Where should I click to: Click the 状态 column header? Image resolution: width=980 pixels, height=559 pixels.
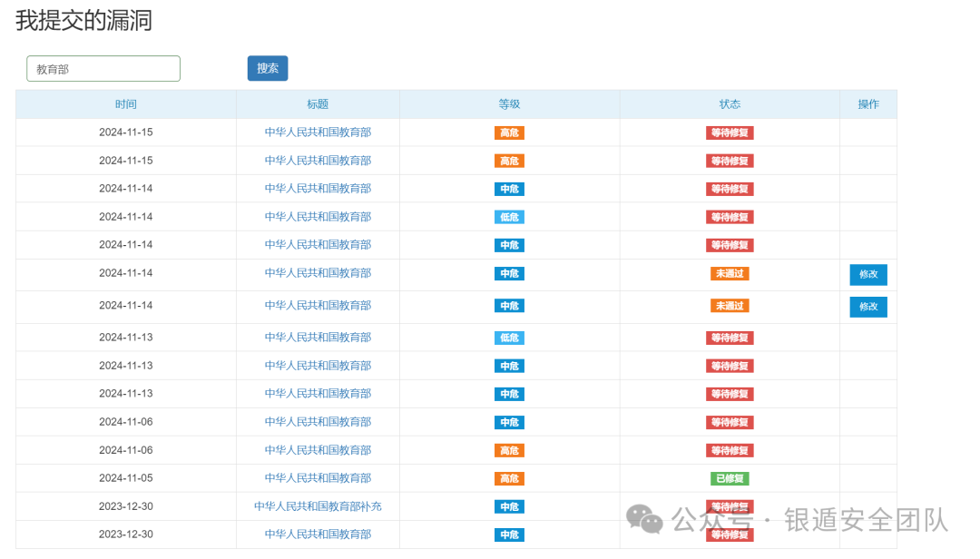(x=730, y=104)
